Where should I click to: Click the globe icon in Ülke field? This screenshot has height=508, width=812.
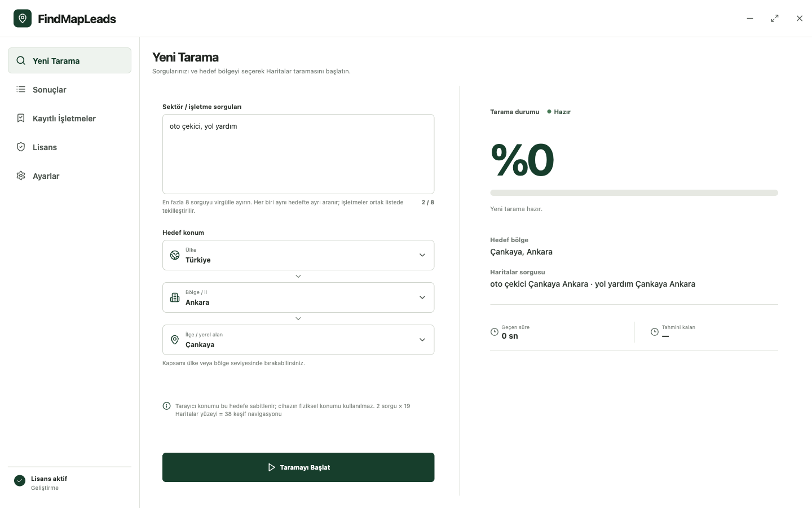coord(175,255)
